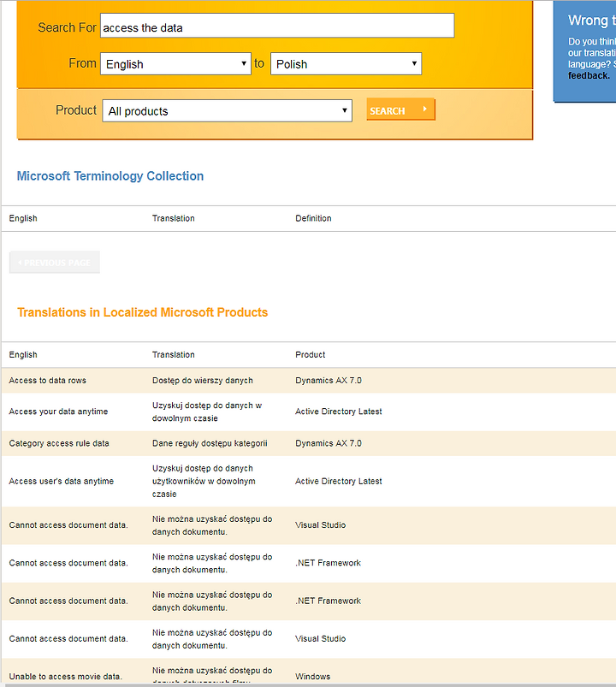Click "Access user's data anytime" entry
Screen dimensions: 616x687
point(61,481)
